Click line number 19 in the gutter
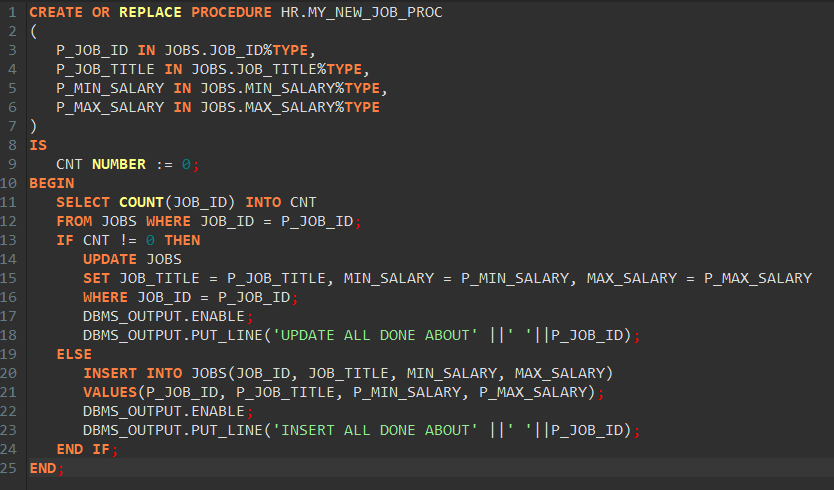This screenshot has width=834, height=490. tap(9, 354)
